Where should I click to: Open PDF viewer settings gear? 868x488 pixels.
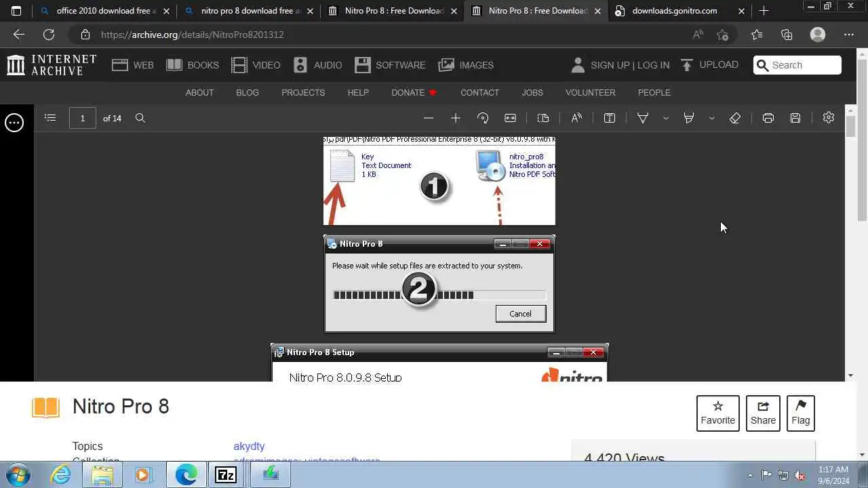(829, 117)
